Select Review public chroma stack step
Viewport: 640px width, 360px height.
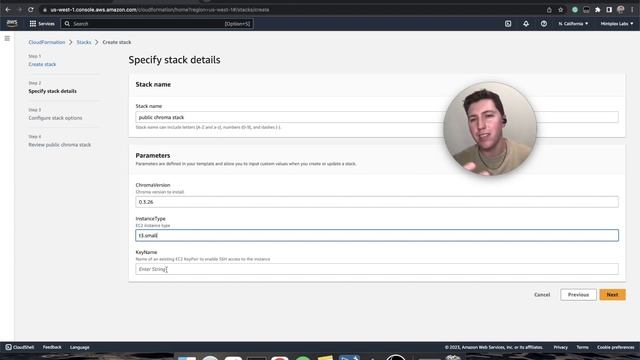[60, 145]
